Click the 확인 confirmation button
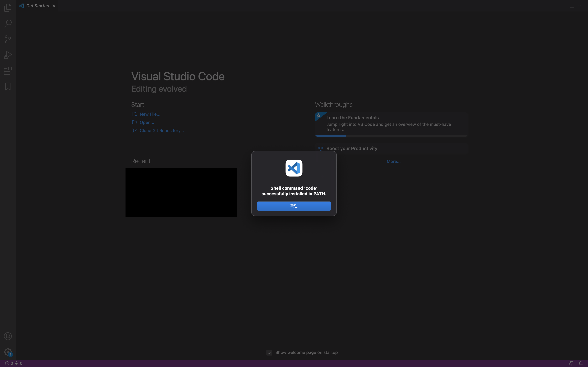This screenshot has height=367, width=588. click(294, 206)
